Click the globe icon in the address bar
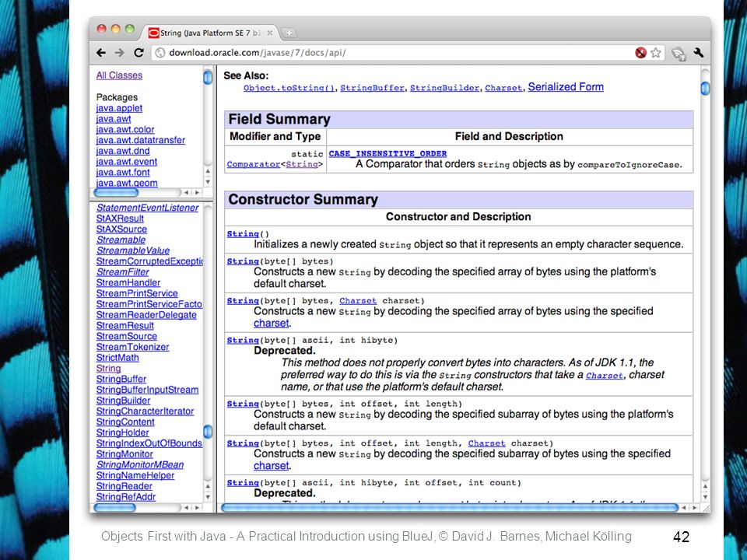Image resolution: width=747 pixels, height=560 pixels. pos(160,53)
